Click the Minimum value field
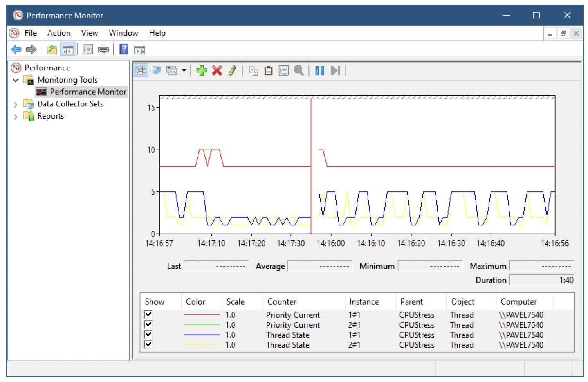Screen dimensions: 588x382 (x=430, y=266)
